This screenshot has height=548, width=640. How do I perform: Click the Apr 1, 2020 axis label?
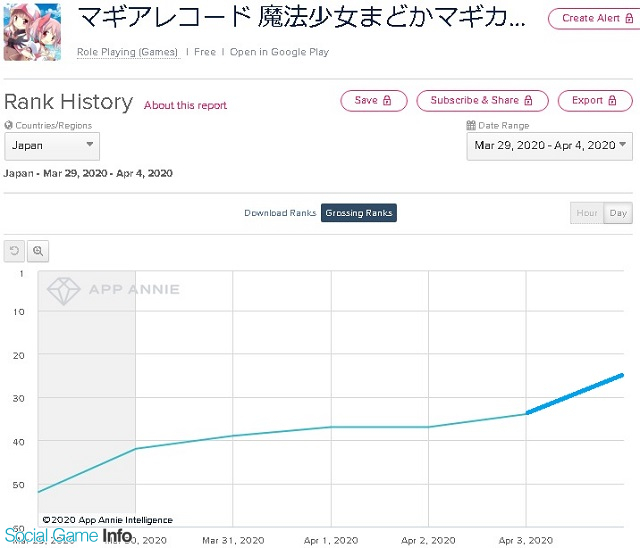point(331,541)
